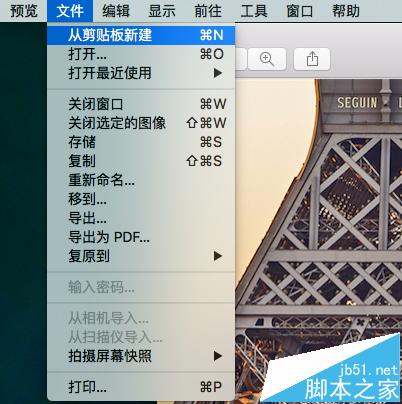Click the share toolbar button
This screenshot has width=402, height=404.
coord(312,59)
